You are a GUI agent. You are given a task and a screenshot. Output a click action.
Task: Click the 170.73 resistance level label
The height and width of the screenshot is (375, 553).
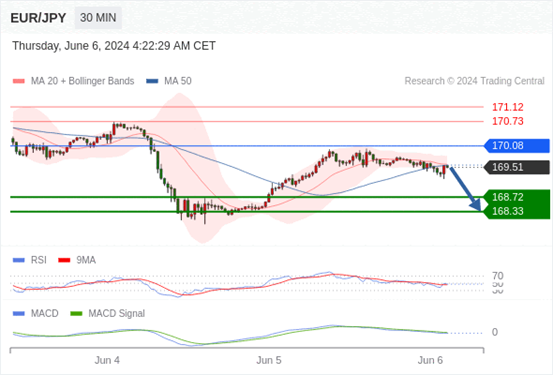(x=508, y=121)
